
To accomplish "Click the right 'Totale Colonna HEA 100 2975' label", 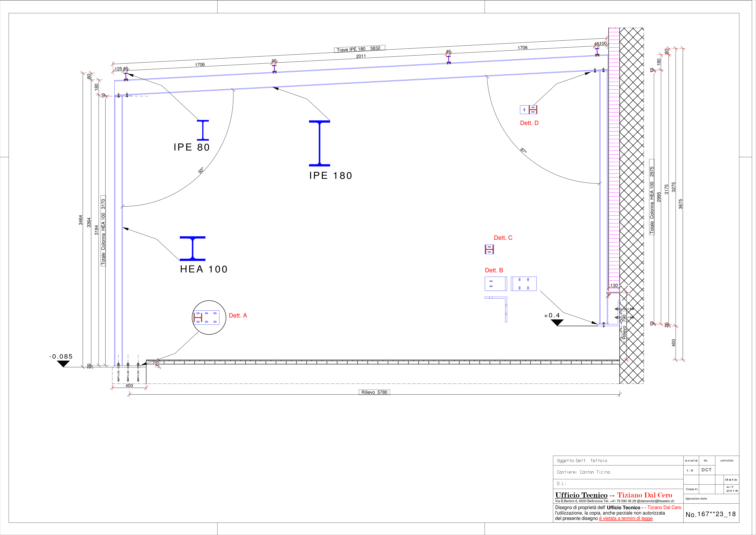I will pos(652,197).
